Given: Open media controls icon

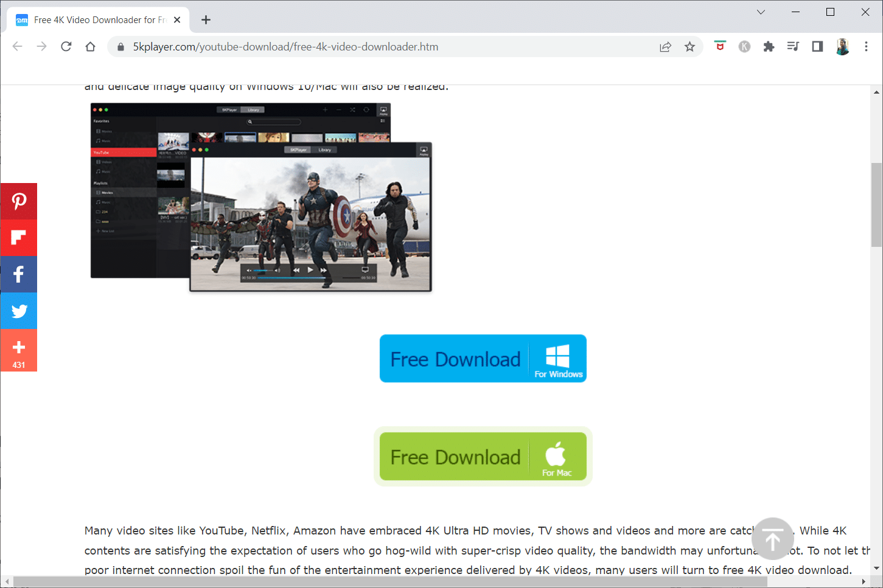Looking at the screenshot, I should coord(793,47).
